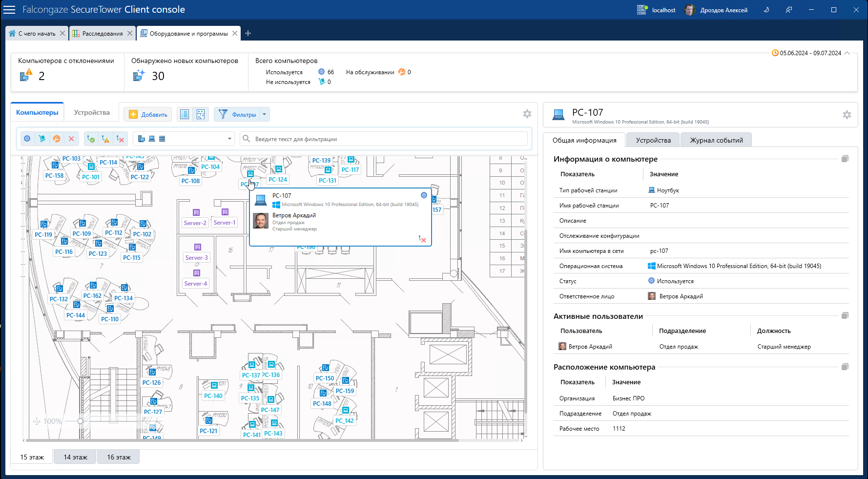Click the map center/fit icon near 100%
This screenshot has width=868, height=479.
(x=37, y=421)
